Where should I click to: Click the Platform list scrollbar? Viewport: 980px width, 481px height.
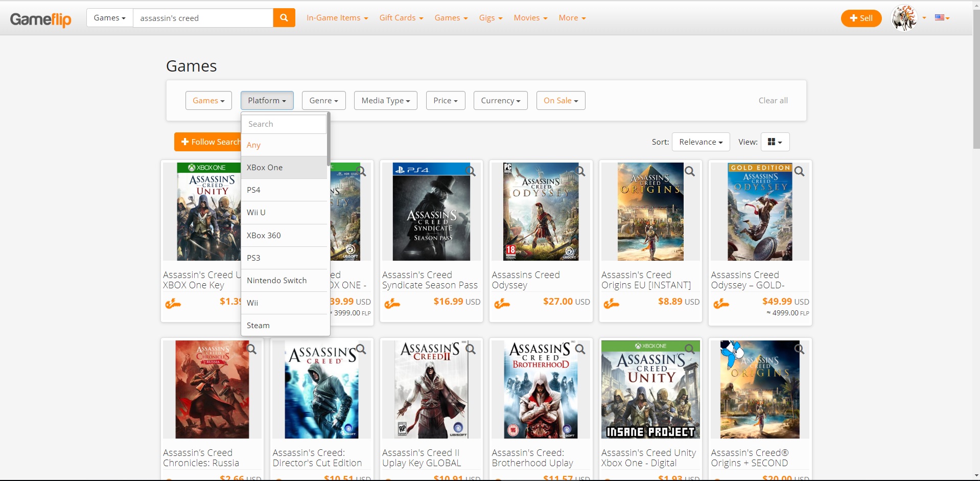coord(329,139)
